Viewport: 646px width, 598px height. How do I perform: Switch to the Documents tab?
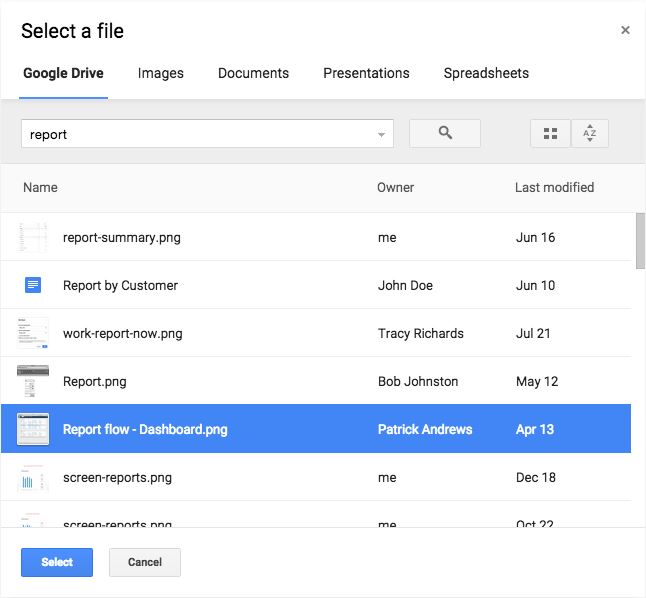pos(253,73)
